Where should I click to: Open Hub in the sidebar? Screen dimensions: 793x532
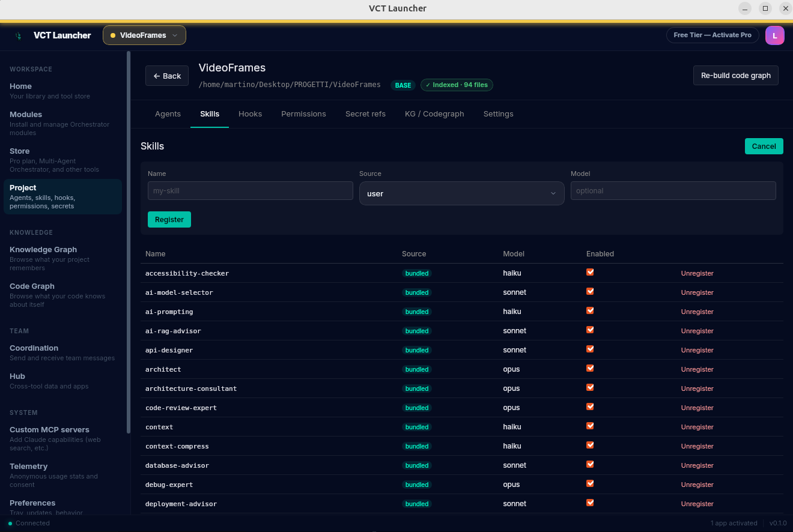coord(62,381)
